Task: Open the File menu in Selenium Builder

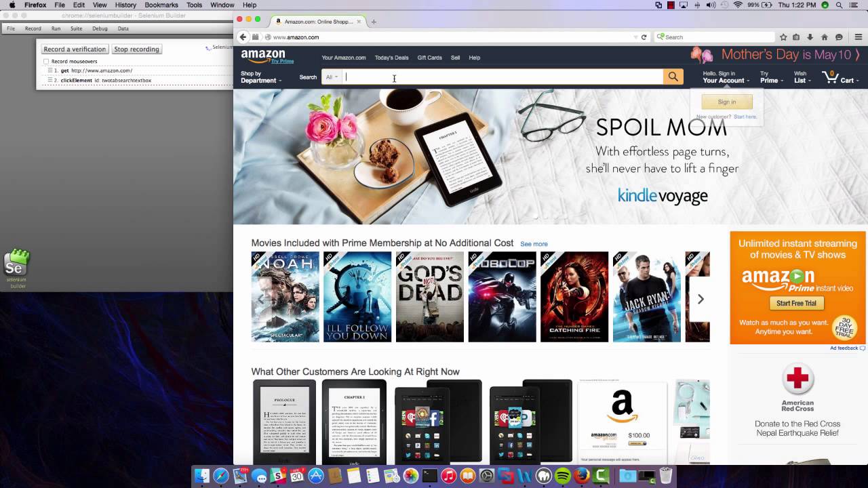Action: point(11,28)
